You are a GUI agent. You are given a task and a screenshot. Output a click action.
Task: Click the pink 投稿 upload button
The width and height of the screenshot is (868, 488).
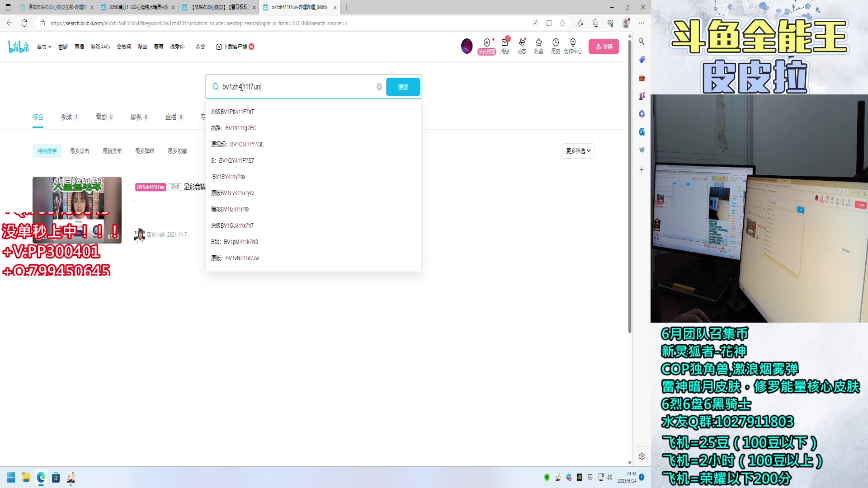tap(604, 46)
